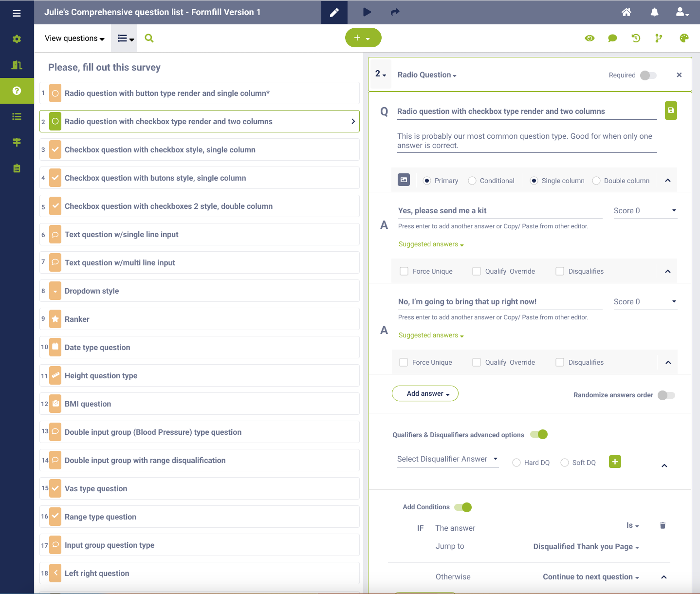
Task: Click the Add answer button
Action: 425,393
